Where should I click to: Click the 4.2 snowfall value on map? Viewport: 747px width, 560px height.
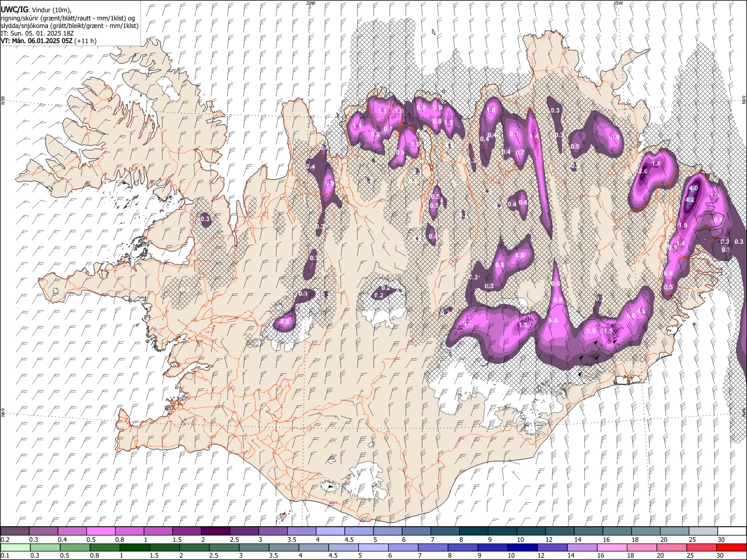689,199
